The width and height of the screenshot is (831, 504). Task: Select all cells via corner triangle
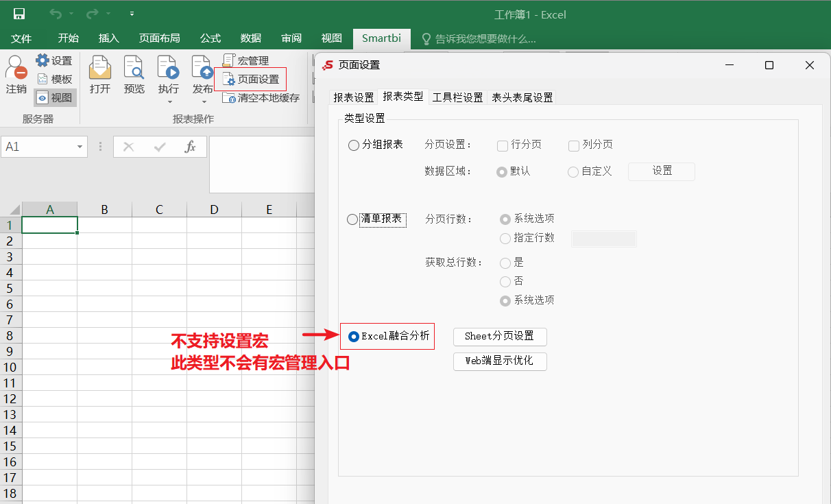(x=11, y=209)
